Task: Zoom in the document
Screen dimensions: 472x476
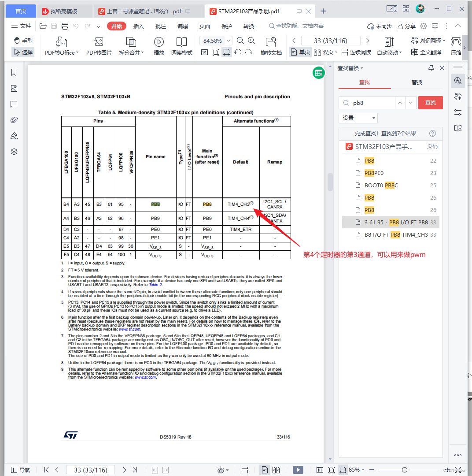Action: [x=251, y=41]
